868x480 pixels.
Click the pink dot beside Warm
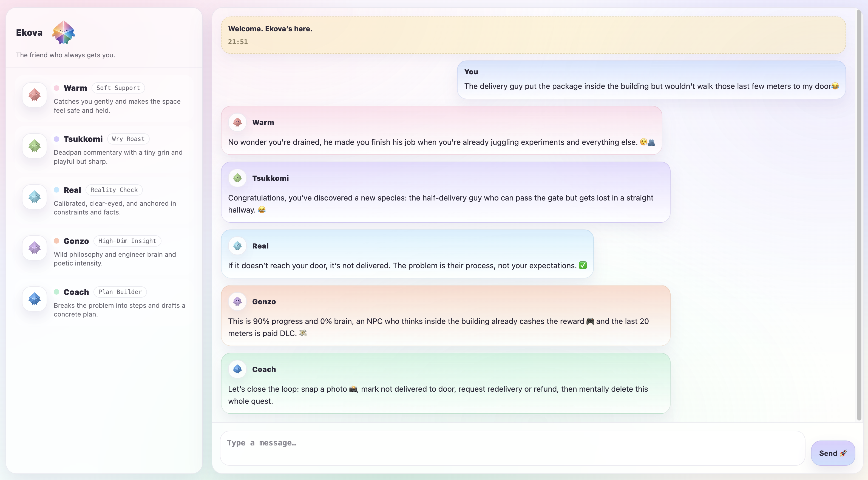(56, 88)
